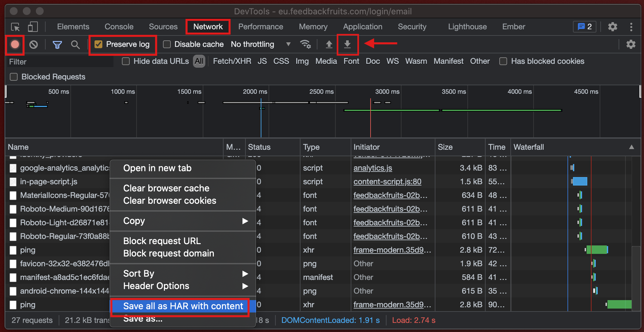This screenshot has width=644, height=332.
Task: Click the Filter text input field
Action: [60, 62]
